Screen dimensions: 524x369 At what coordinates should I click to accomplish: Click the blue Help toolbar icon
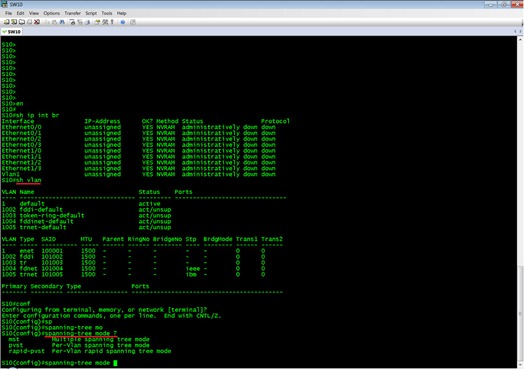[x=123, y=22]
